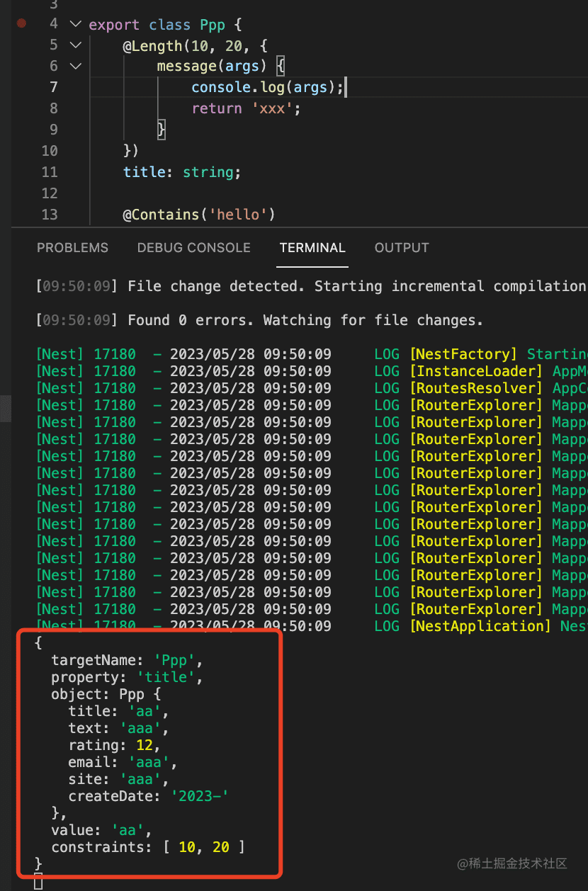Fold the message(args) function on line 6
Viewport: 588px width, 891px height.
pos(76,67)
